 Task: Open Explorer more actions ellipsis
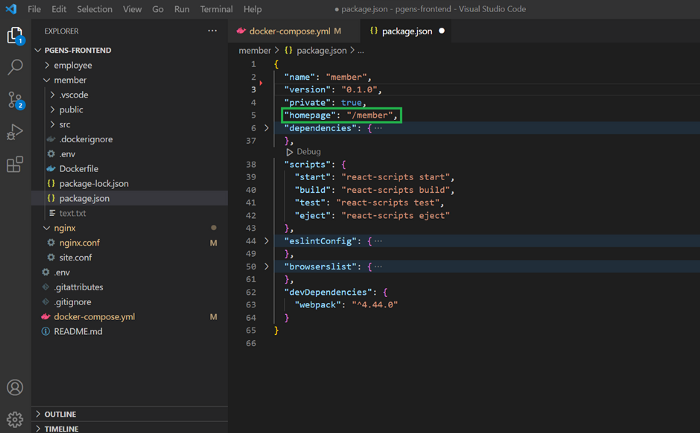click(x=212, y=31)
